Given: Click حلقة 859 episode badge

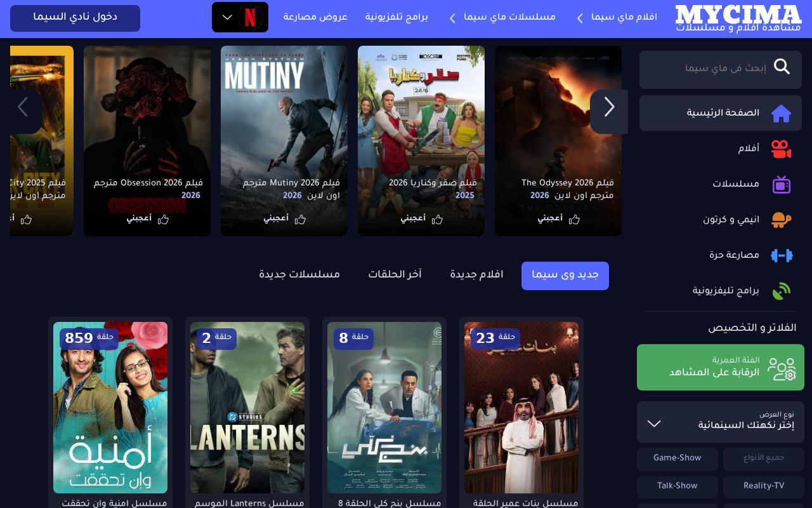Looking at the screenshot, I should point(89,338).
